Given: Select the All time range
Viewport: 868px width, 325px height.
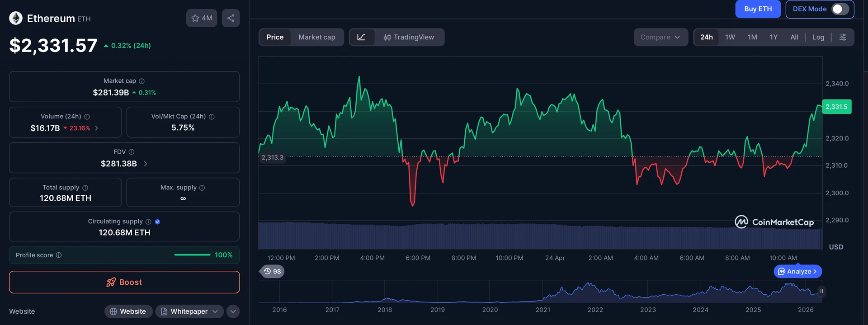Looking at the screenshot, I should (x=794, y=37).
